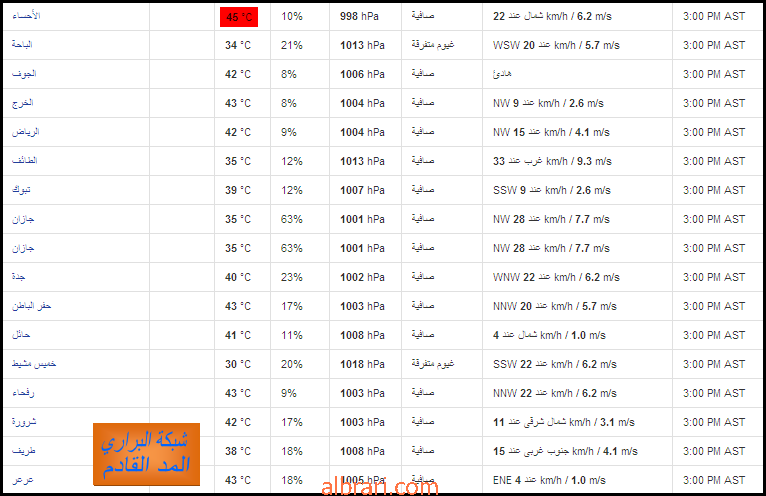Open the جدة city link
Image resolution: width=766 pixels, height=496 pixels.
pos(19,277)
